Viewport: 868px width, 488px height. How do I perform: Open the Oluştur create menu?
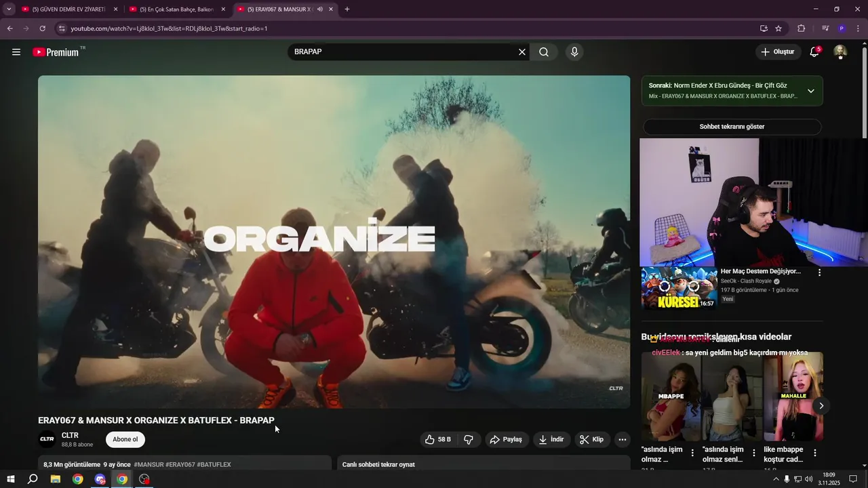coord(777,52)
